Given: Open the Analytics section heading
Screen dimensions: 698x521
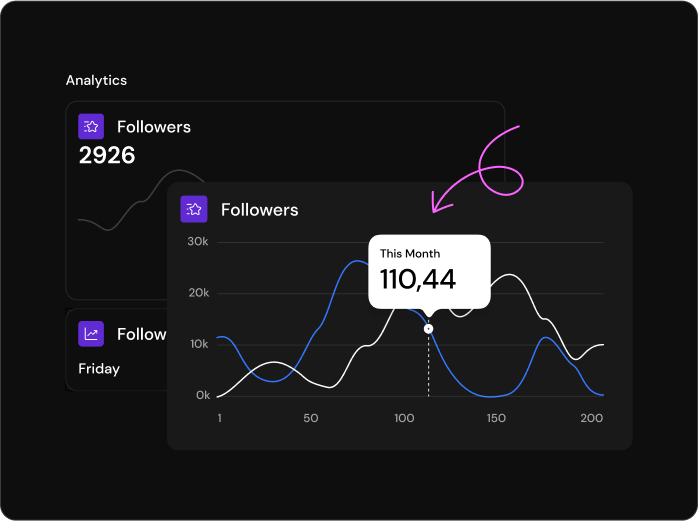Looking at the screenshot, I should (x=96, y=80).
